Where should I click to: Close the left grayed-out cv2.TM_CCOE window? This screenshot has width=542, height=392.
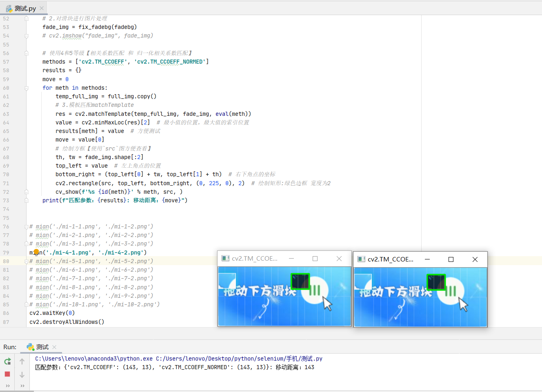pos(339,258)
